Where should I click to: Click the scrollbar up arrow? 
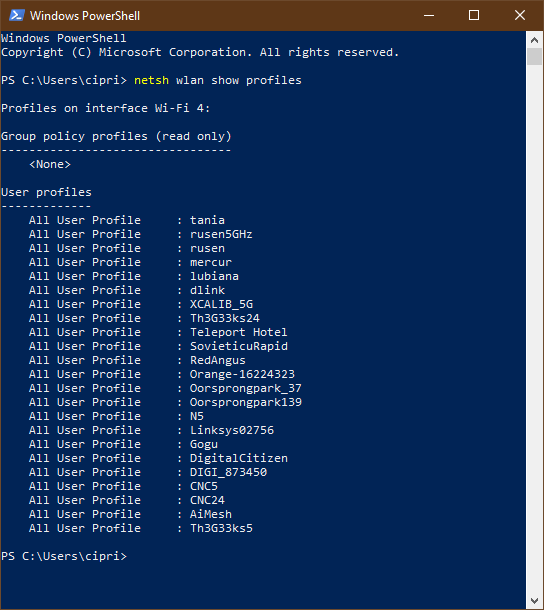(534, 40)
